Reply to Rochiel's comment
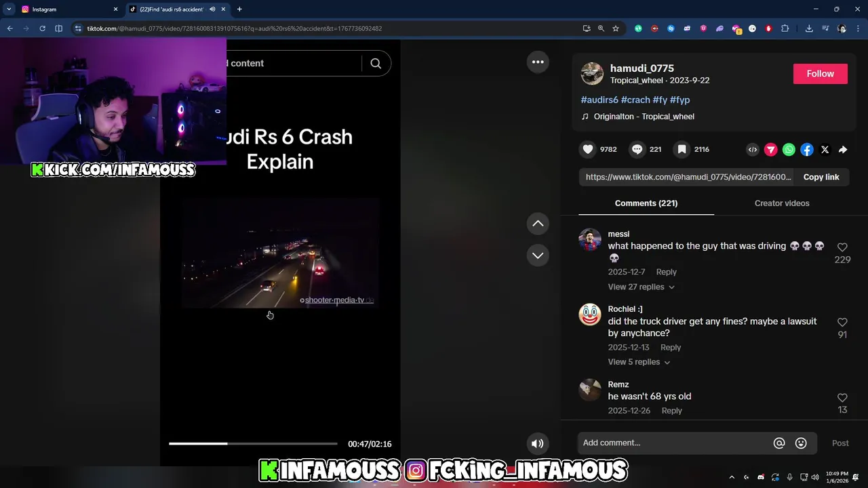Image resolution: width=868 pixels, height=488 pixels. [671, 348]
